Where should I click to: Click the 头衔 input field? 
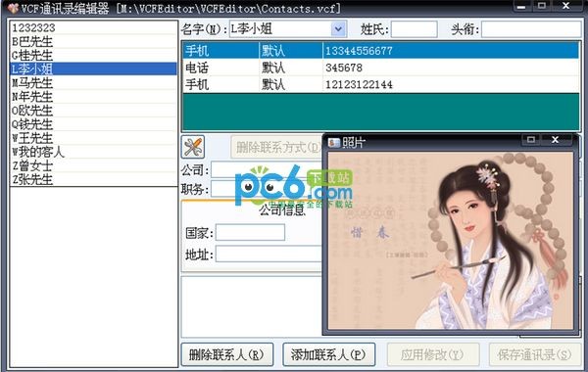tap(531, 29)
